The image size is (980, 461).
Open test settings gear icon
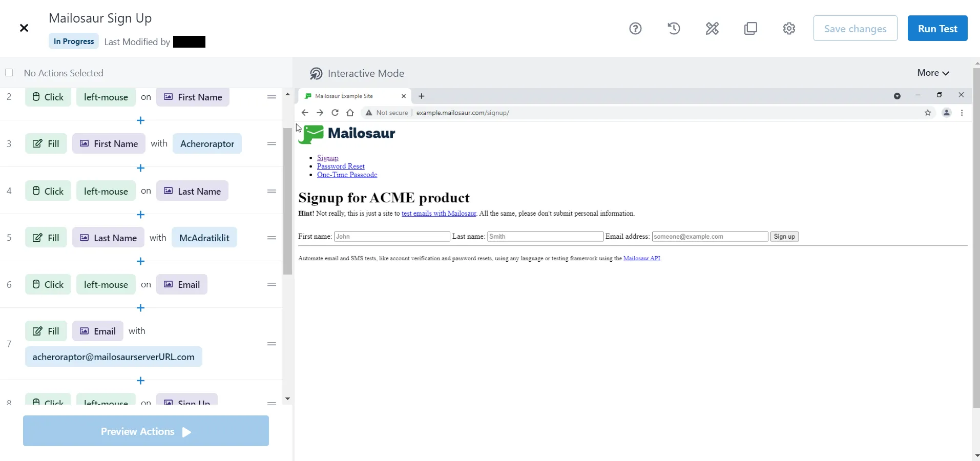[789, 29]
